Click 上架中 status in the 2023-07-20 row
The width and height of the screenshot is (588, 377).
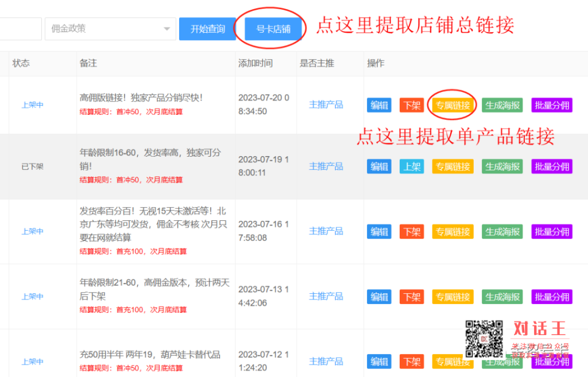(x=32, y=105)
